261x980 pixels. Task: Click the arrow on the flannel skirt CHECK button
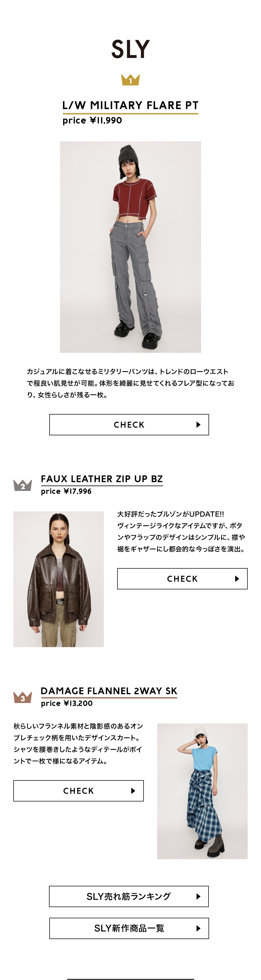pyautogui.click(x=133, y=791)
